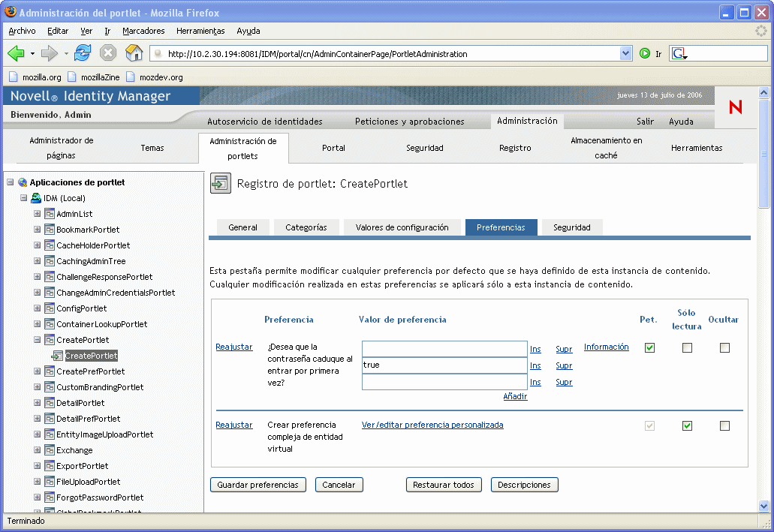The width and height of the screenshot is (774, 532).
Task: Uncheck Pet. for the password expiry preference
Action: click(x=649, y=348)
